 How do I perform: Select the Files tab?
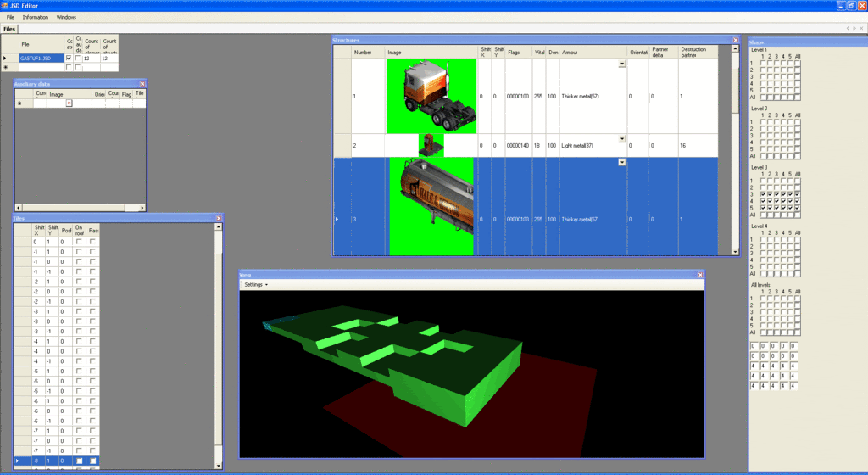tap(9, 29)
